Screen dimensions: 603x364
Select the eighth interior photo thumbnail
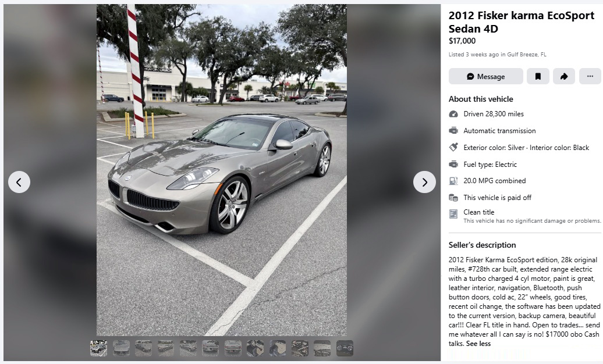(256, 348)
